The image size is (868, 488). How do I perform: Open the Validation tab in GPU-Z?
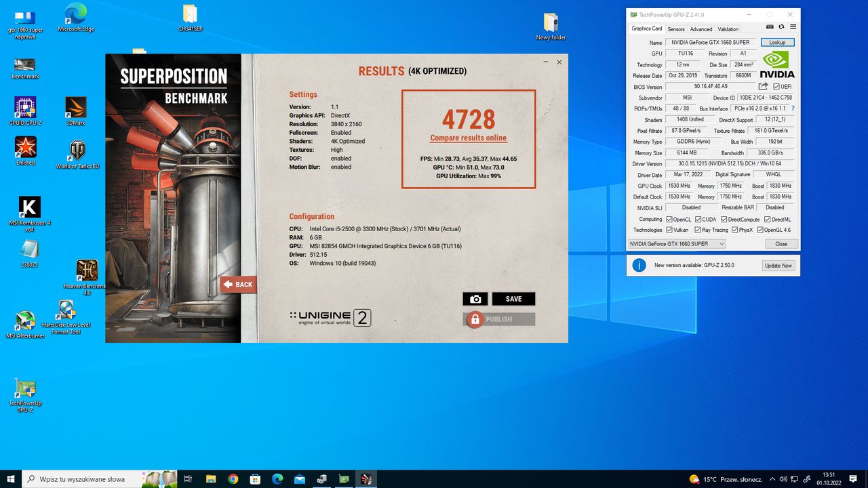tap(728, 29)
